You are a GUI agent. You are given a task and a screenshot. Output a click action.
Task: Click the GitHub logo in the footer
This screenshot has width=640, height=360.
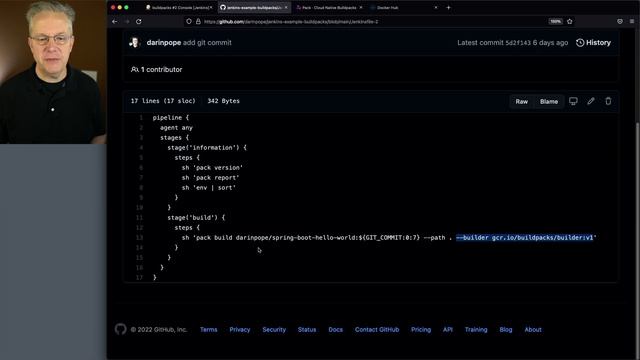point(120,329)
